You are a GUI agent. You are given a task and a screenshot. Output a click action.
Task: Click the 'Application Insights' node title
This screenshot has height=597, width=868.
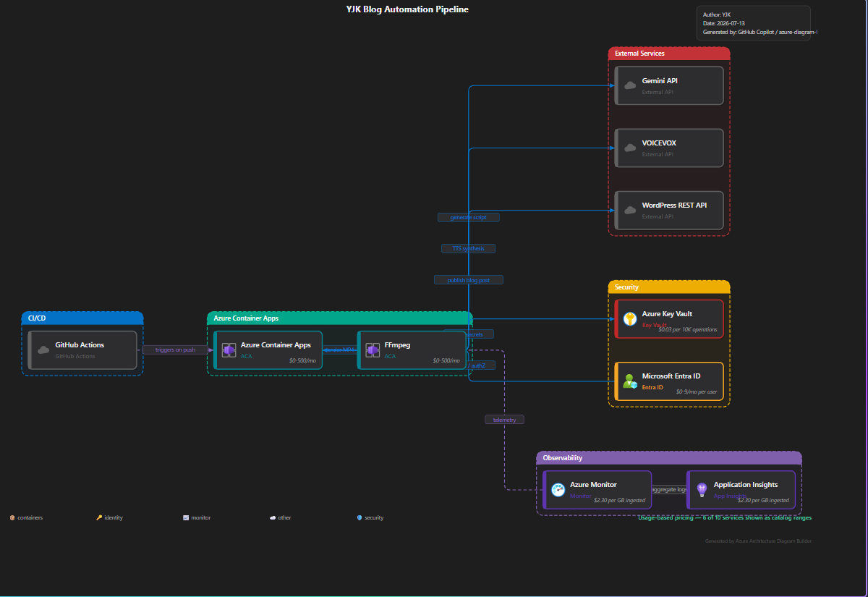(x=746, y=485)
